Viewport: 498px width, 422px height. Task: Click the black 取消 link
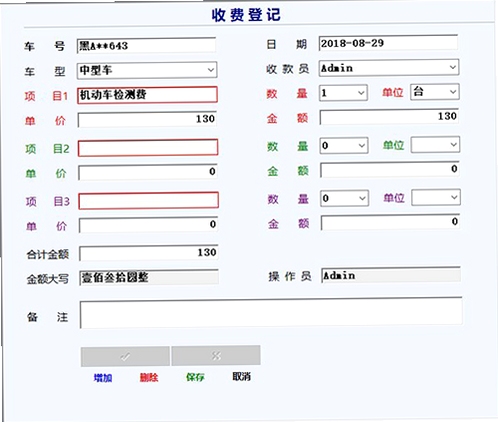click(242, 377)
